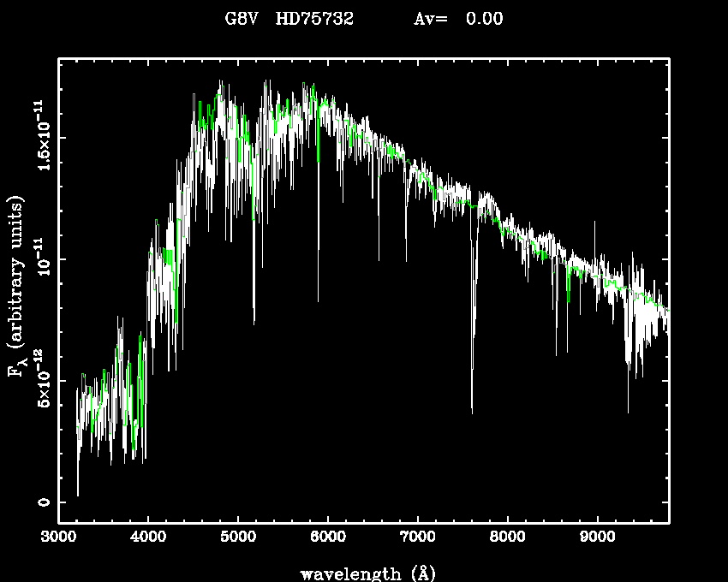Select the 5000 wavelength tick label
The image size is (728, 582).
click(238, 537)
